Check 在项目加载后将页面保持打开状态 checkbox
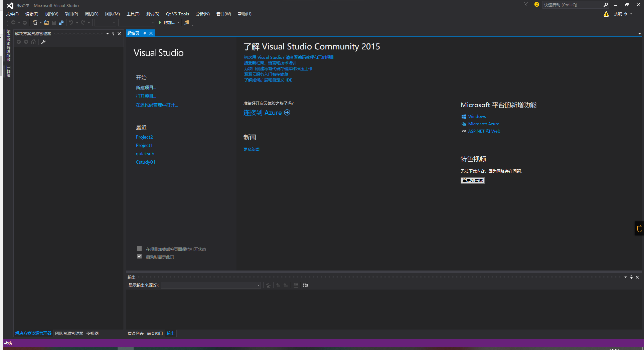This screenshot has width=644, height=350. [139, 248]
